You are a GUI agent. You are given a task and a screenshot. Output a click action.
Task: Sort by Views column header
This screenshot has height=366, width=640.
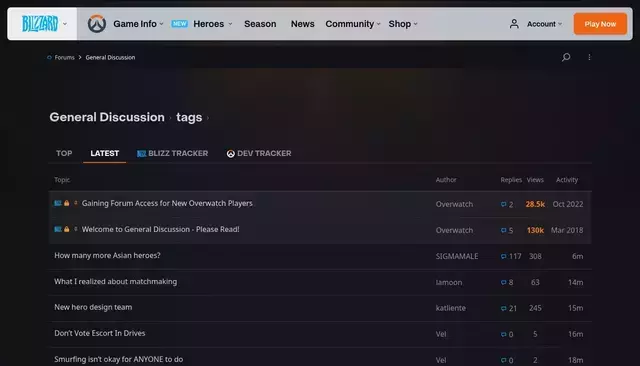click(535, 180)
